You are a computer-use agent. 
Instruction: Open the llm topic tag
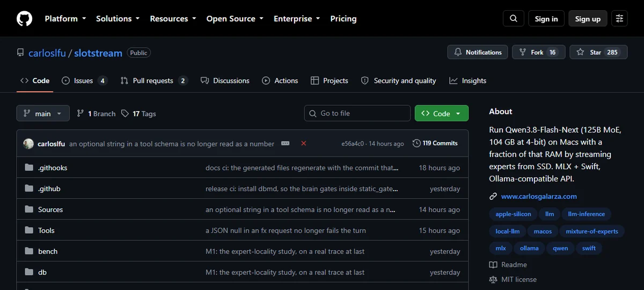click(550, 214)
